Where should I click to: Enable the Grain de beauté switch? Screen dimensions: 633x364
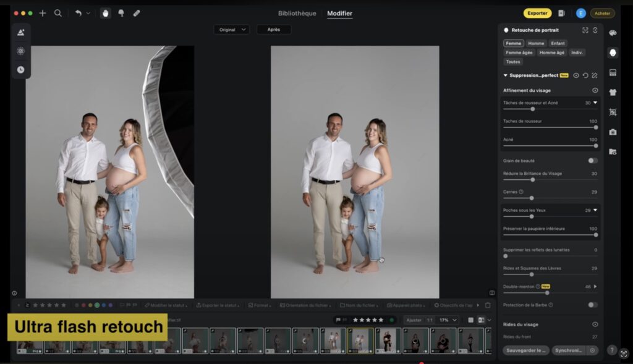click(592, 161)
